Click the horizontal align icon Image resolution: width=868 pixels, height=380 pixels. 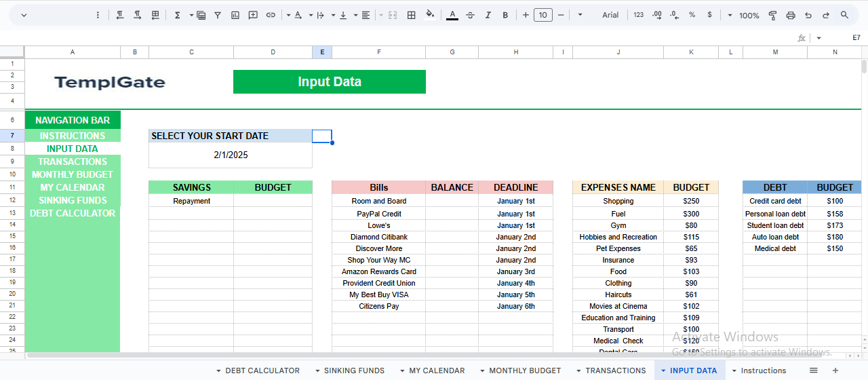tap(366, 15)
